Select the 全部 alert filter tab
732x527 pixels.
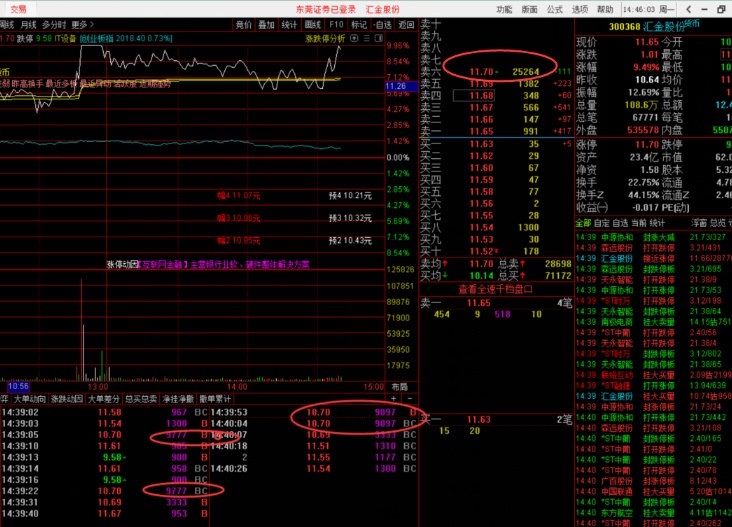click(583, 224)
